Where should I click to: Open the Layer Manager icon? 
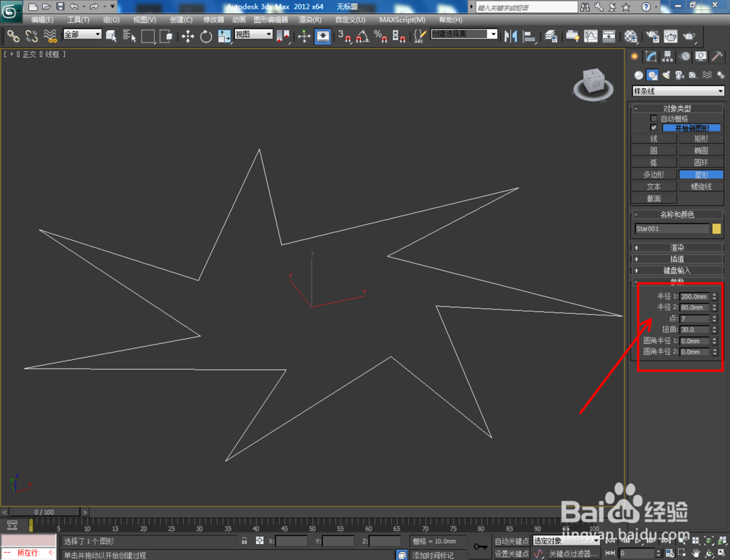coord(551,36)
